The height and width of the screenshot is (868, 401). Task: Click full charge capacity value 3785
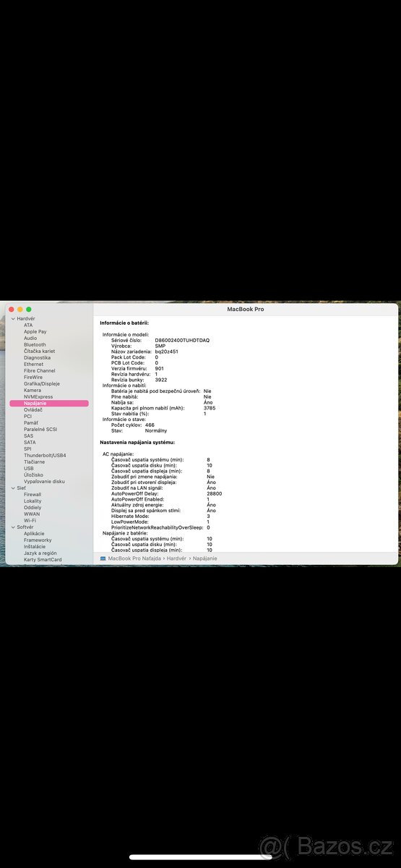tap(210, 408)
